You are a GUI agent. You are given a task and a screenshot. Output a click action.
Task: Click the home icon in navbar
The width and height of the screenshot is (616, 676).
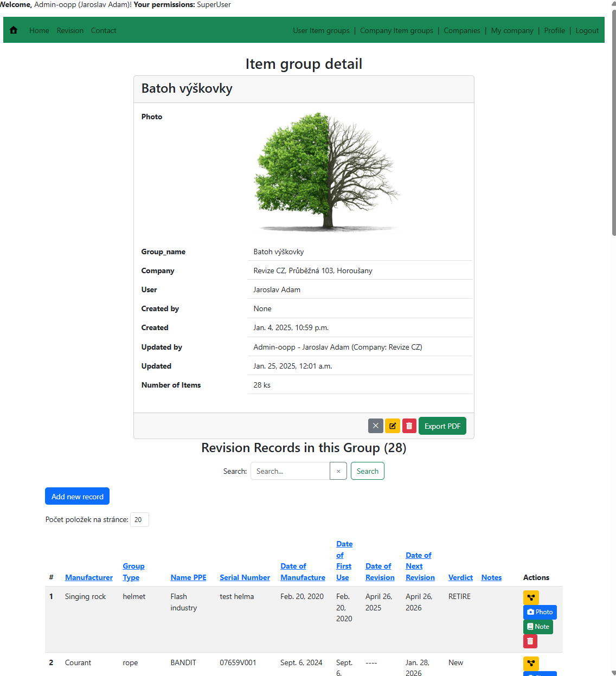[14, 30]
